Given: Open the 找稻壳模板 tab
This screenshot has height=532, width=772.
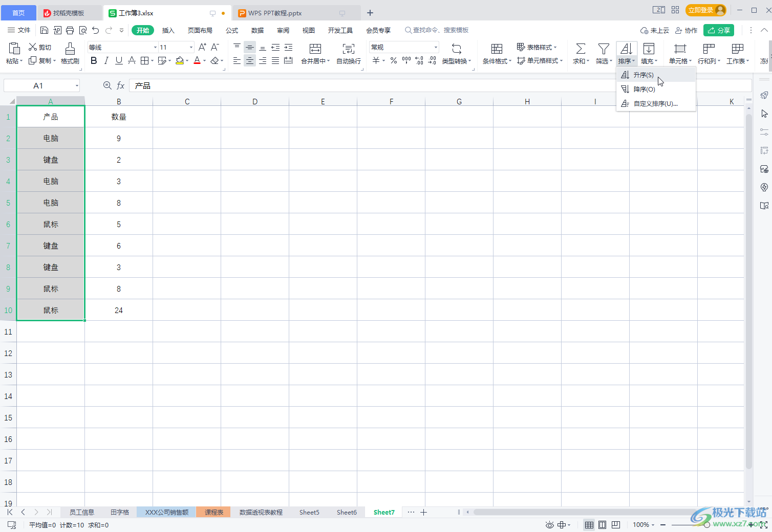Looking at the screenshot, I should (69, 13).
